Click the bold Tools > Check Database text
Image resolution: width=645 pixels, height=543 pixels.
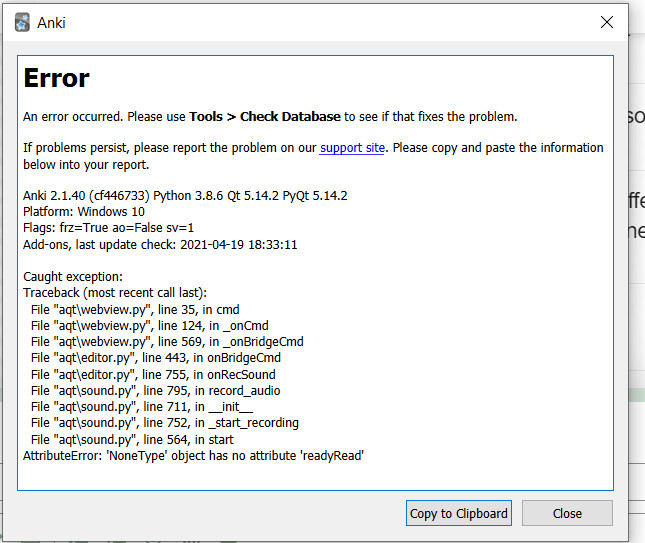point(265,117)
